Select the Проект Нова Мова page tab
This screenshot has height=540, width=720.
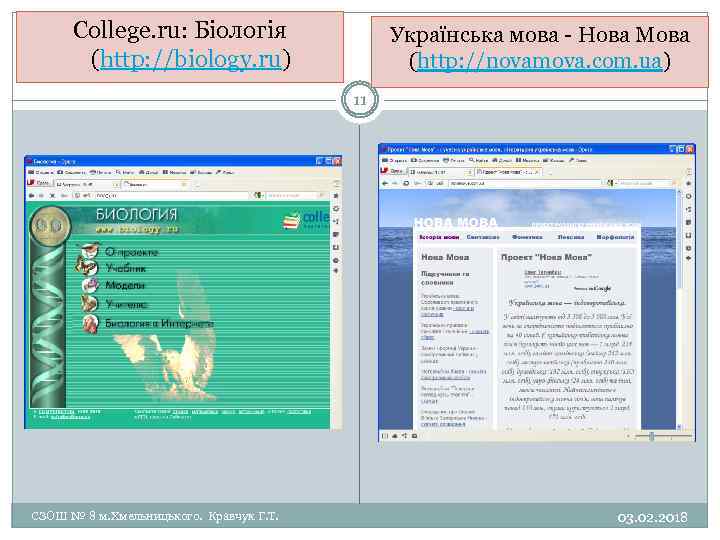(x=508, y=172)
